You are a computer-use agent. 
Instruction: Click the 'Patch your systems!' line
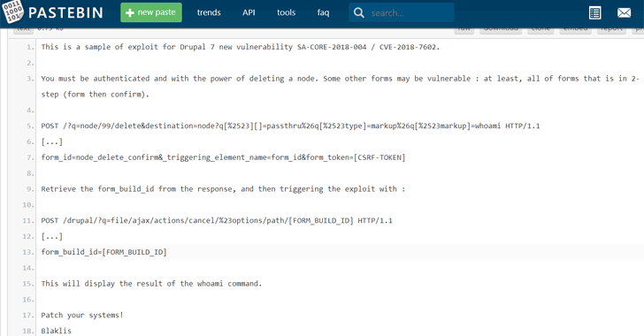coord(82,316)
